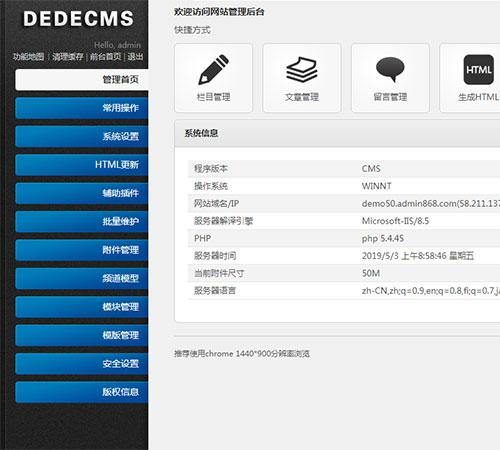
Task: Click the DEDECMS logo
Action: click(x=78, y=18)
